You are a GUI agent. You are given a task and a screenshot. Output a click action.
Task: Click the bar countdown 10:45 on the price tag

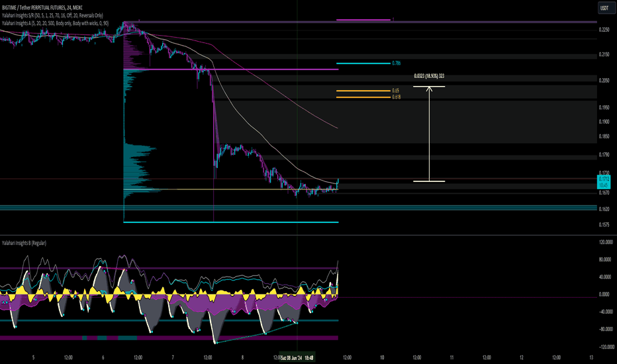point(604,185)
